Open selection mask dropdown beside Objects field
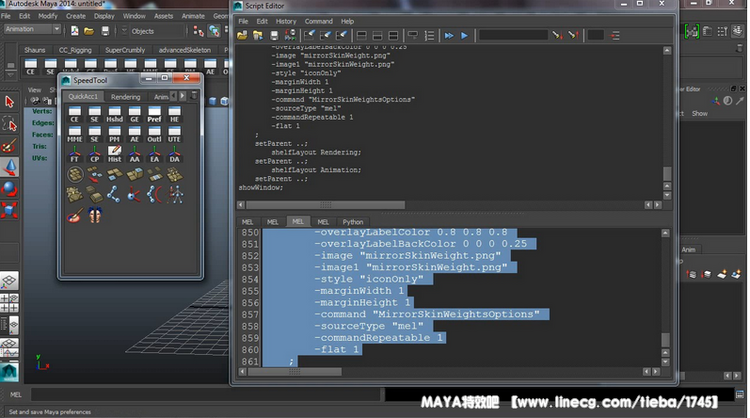Screen dimensions: 750x418 [124, 31]
